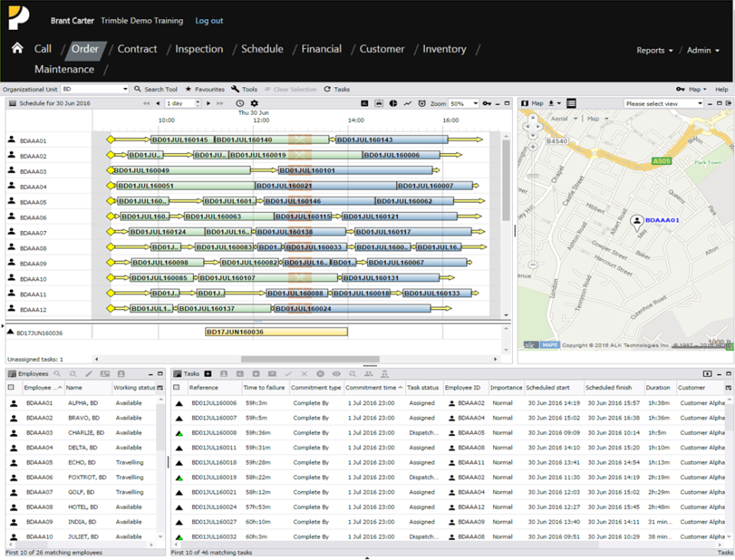Click the add task plus icon
The width and height of the screenshot is (735, 560).
(x=207, y=374)
